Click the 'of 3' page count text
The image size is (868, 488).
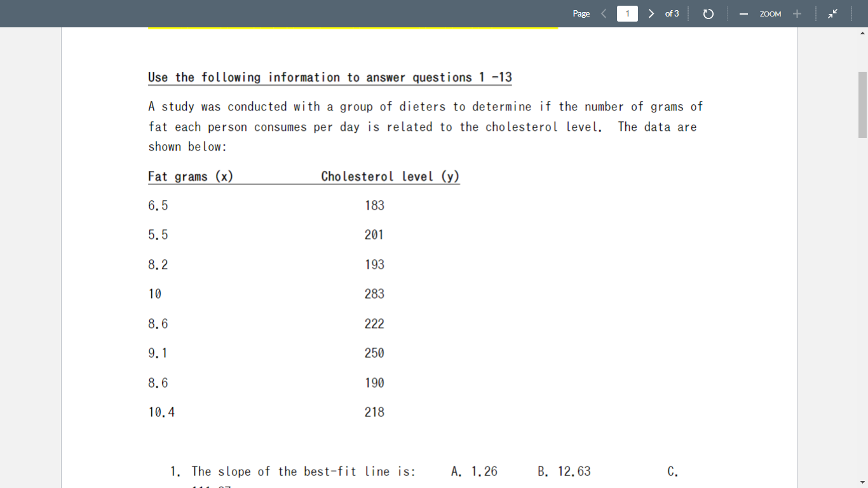672,13
